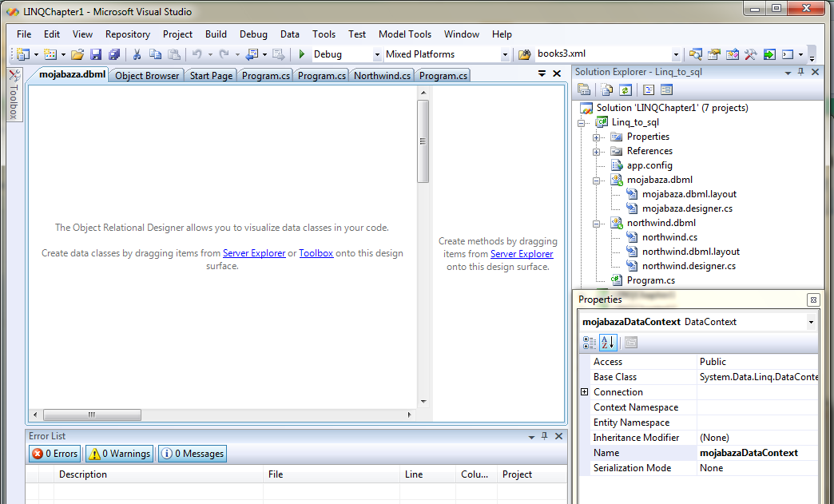Open the Toolbox hammer and wrench icon
Viewport: 834px width, 504px height.
(x=750, y=54)
